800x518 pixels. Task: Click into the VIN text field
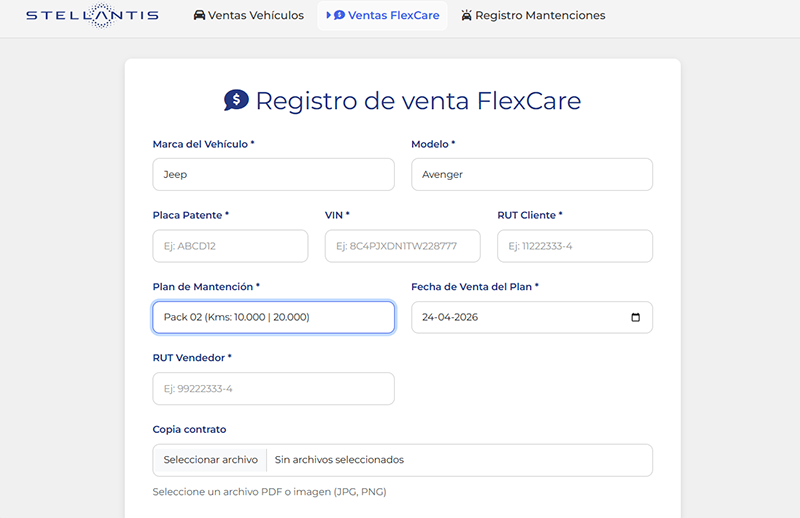click(402, 246)
